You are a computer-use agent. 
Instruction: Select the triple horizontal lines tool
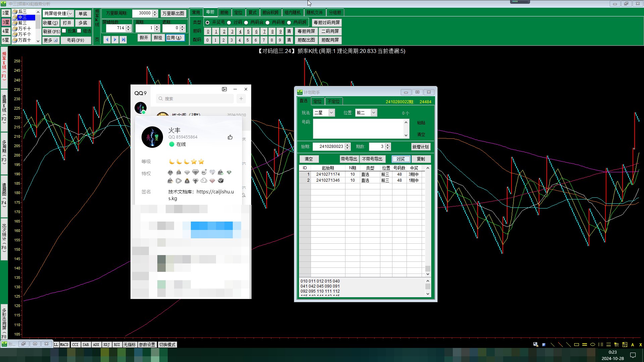point(608,345)
